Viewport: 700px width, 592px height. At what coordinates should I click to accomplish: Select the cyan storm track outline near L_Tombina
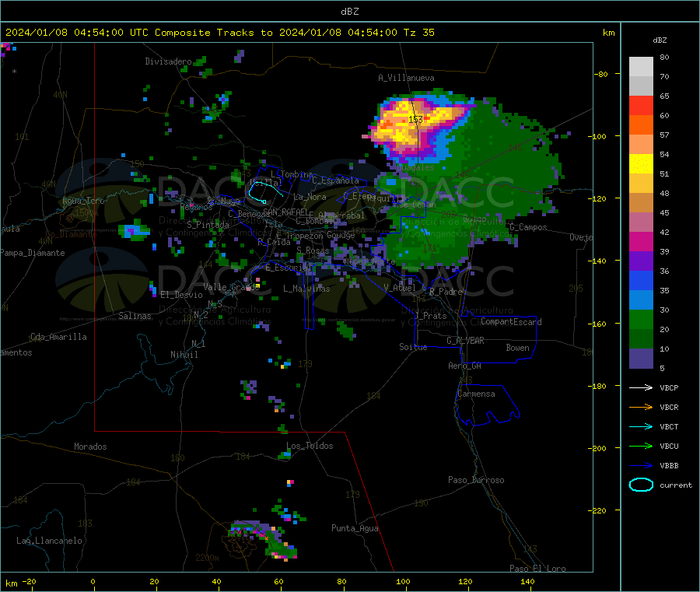[x=265, y=192]
